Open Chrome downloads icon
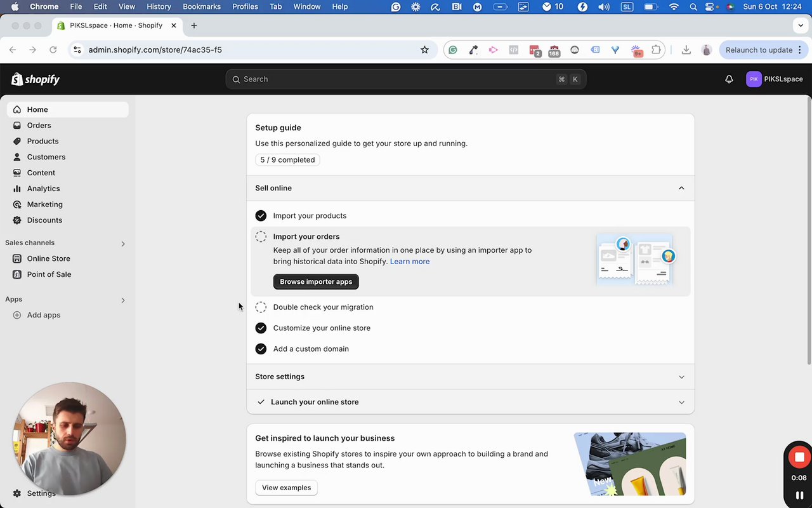 click(x=686, y=50)
